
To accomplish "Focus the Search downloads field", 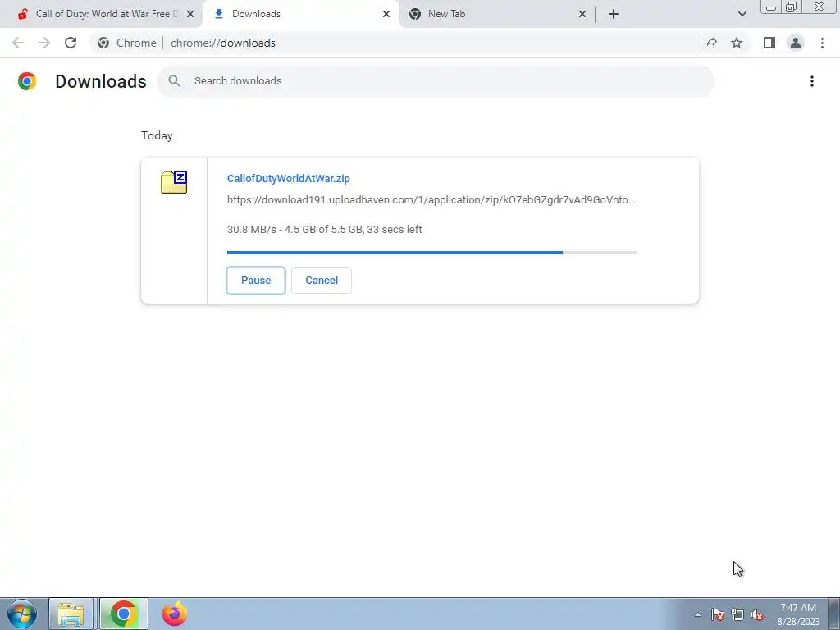I will click(x=436, y=81).
